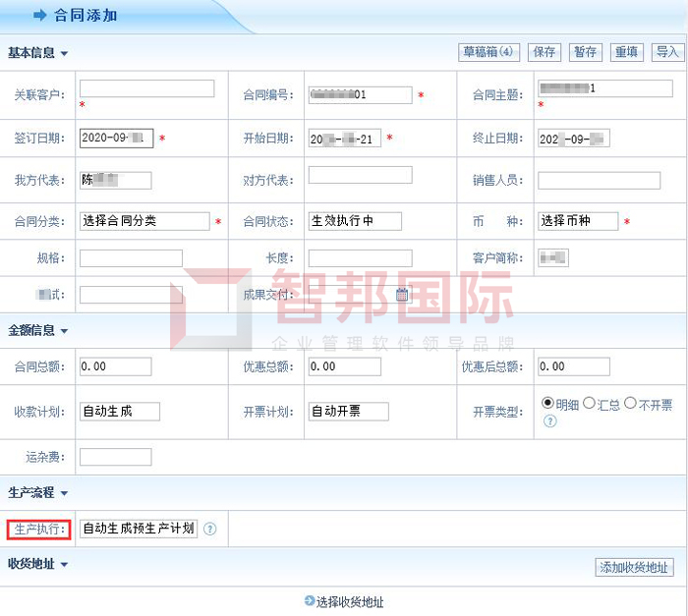Click the 选择收货地址 link

tap(350, 602)
